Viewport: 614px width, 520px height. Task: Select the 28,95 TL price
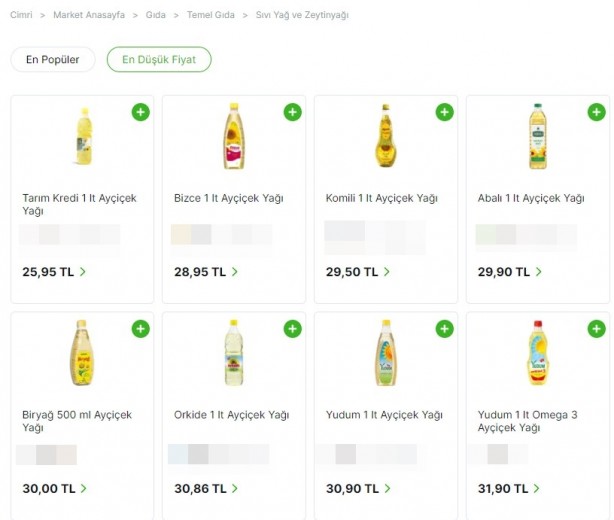[200, 272]
